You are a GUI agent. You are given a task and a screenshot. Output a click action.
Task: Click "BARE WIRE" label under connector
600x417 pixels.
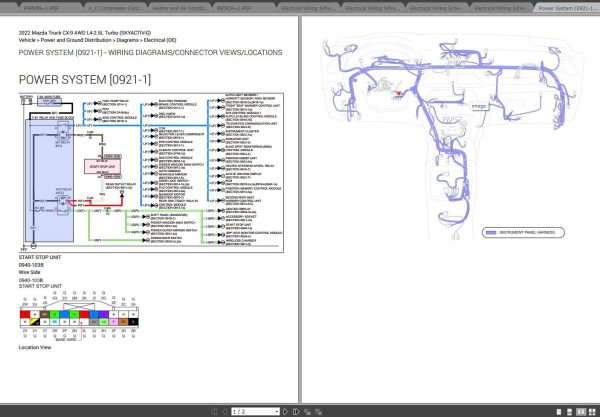[66, 340]
